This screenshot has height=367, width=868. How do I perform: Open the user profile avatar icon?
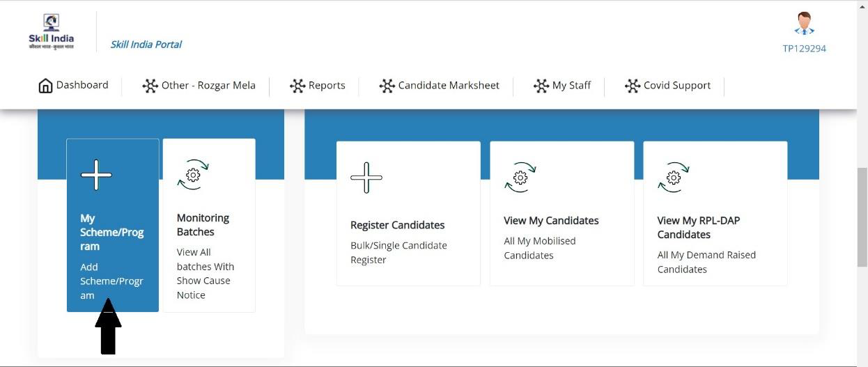coord(805,24)
